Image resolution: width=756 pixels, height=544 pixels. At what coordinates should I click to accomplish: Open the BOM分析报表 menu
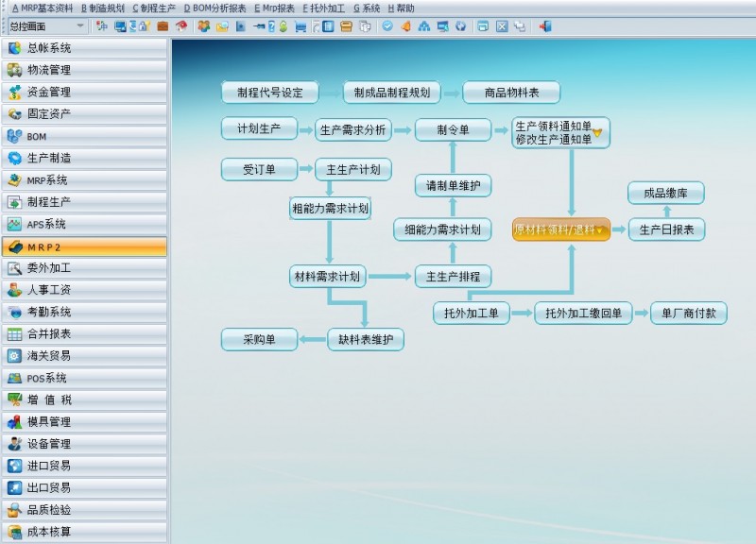coord(215,8)
